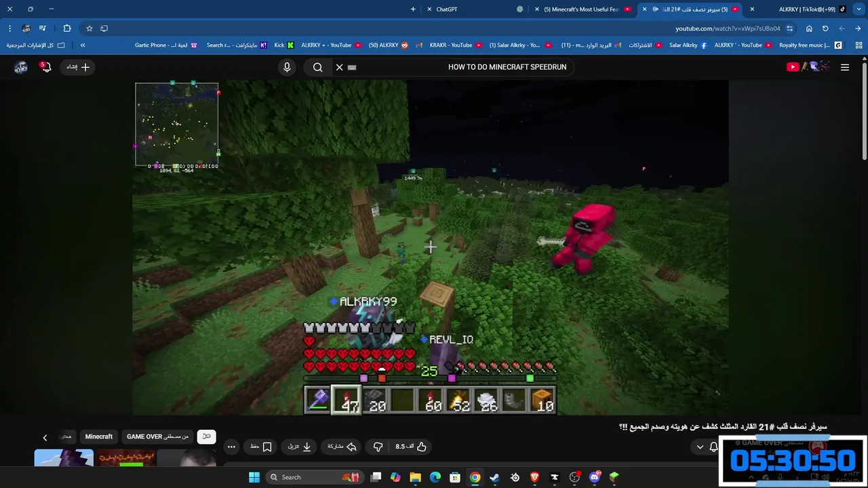The height and width of the screenshot is (488, 868).
Task: Select the GAME OVER channel filter chip
Action: (x=157, y=436)
